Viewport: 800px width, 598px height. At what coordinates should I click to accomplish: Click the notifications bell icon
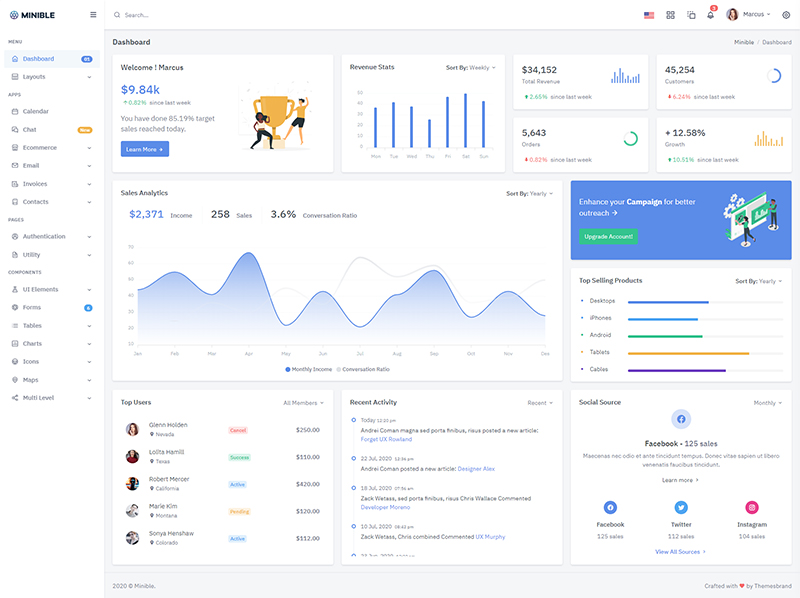[711, 15]
